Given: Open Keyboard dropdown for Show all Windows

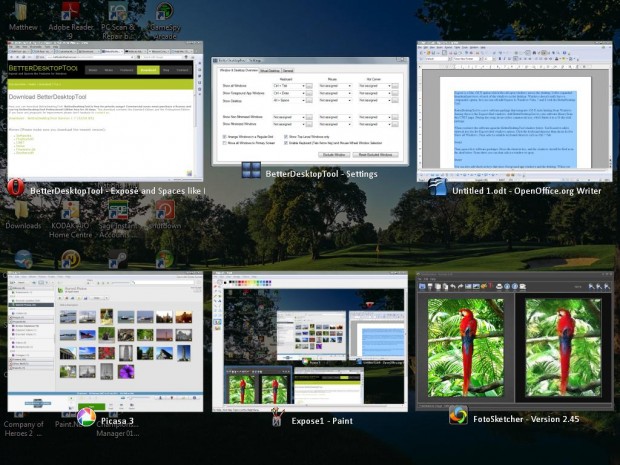Looking at the screenshot, I should tap(289, 86).
